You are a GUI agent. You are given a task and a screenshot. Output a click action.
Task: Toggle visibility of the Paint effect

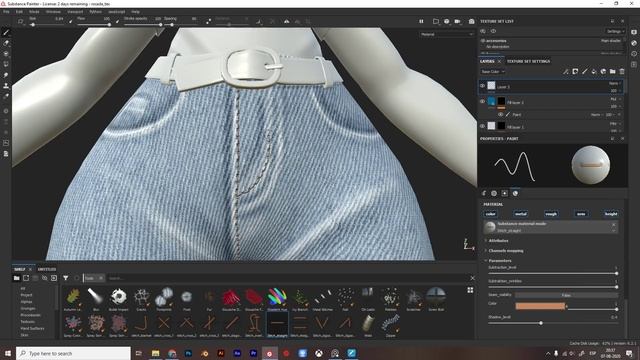pyautogui.click(x=500, y=115)
